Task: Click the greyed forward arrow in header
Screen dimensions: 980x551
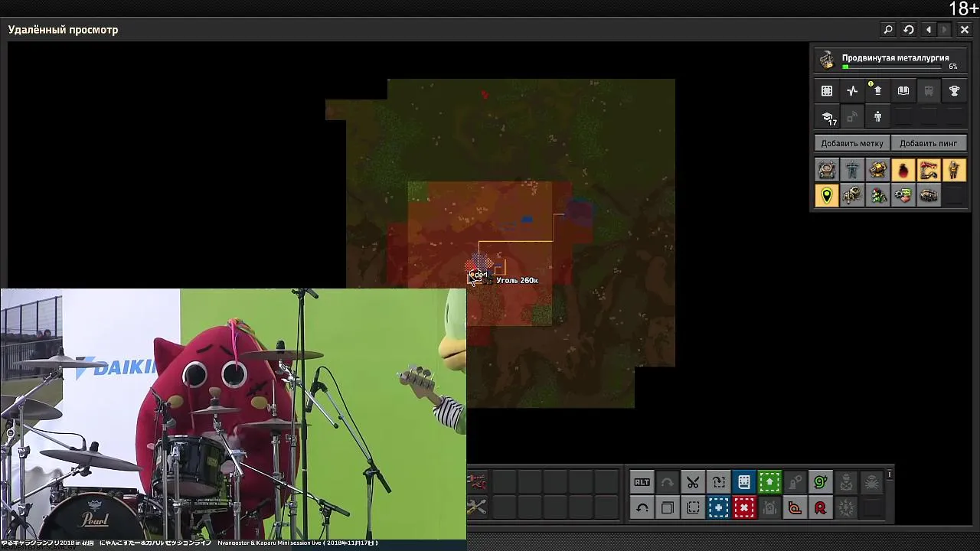Action: tap(944, 30)
